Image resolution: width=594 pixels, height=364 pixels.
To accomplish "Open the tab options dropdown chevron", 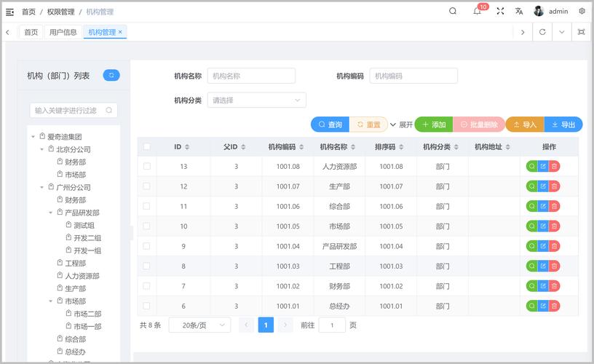I will coord(562,32).
